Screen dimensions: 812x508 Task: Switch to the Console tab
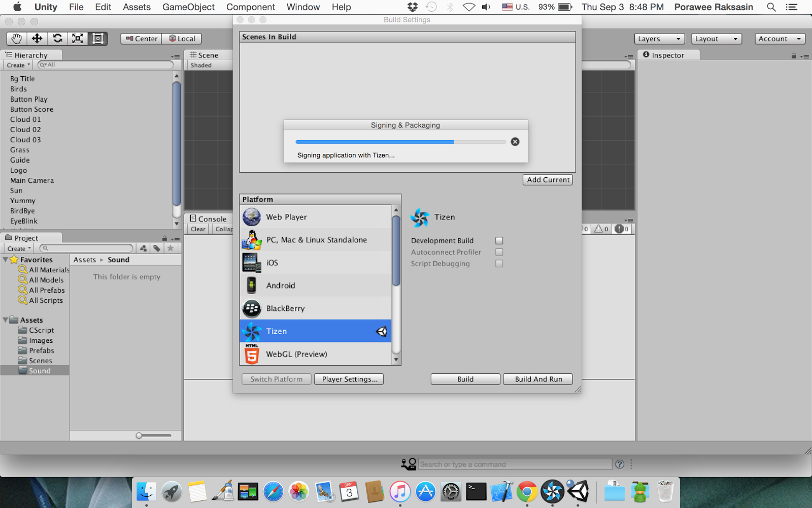tap(208, 219)
